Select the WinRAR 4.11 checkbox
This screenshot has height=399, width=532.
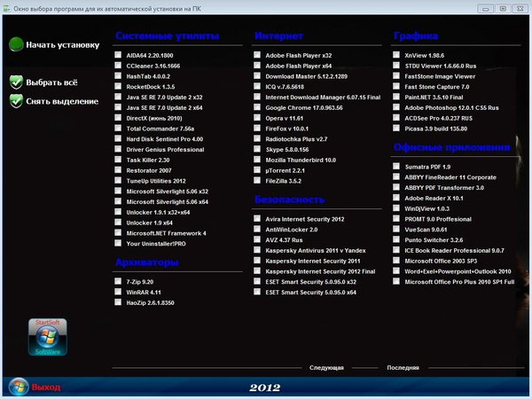[x=118, y=292]
